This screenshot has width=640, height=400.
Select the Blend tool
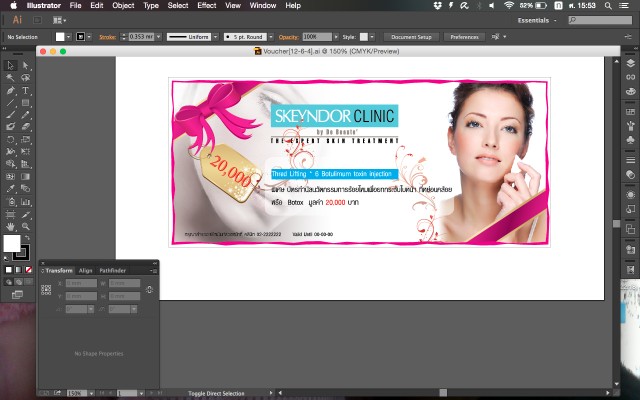pos(26,189)
